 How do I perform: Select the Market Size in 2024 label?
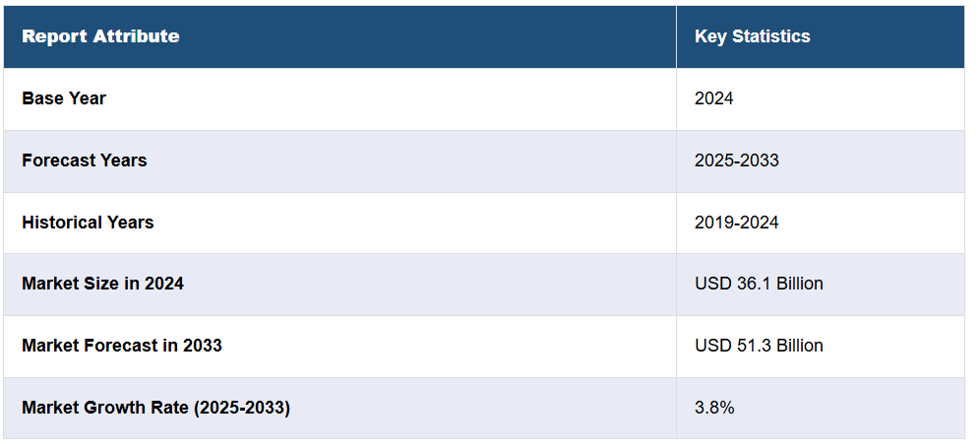[x=102, y=284]
